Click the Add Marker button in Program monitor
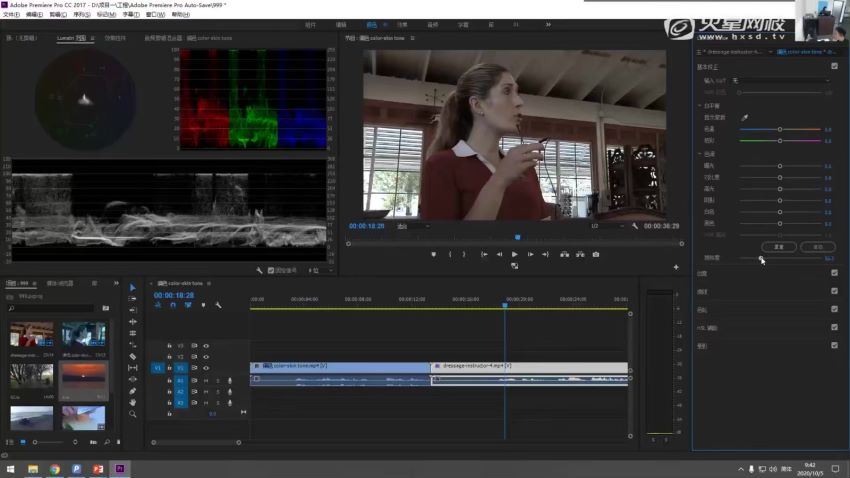The image size is (850, 478). coord(434,254)
